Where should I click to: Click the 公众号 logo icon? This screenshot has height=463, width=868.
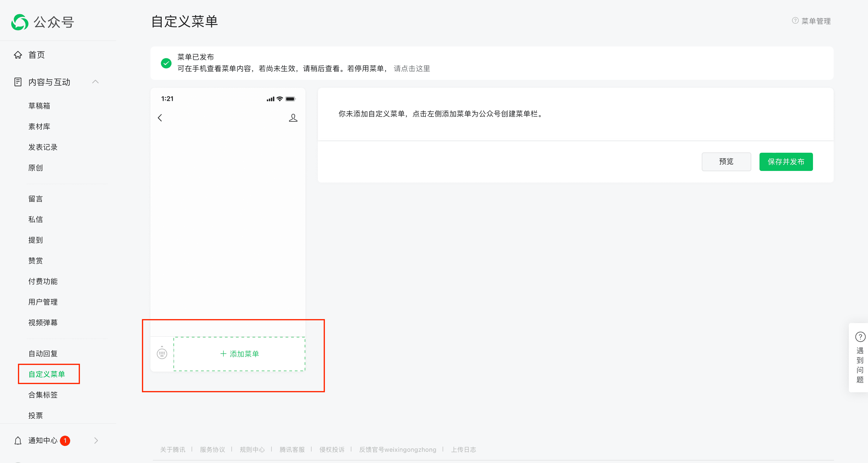point(19,22)
